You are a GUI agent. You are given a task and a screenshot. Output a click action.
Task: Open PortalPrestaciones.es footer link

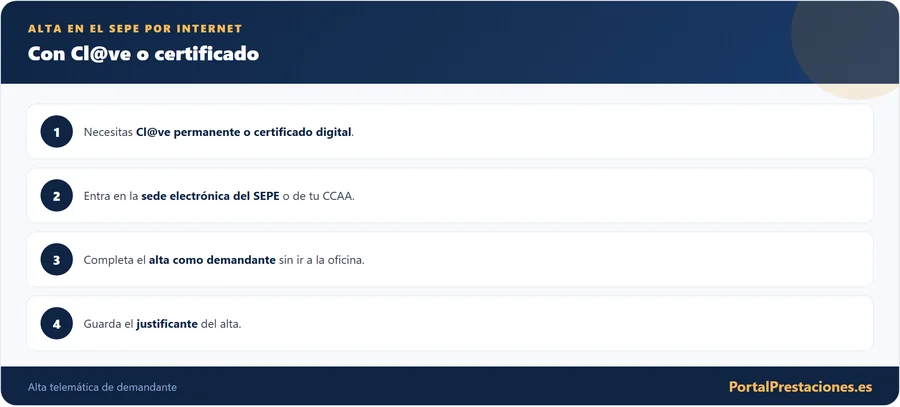point(800,387)
